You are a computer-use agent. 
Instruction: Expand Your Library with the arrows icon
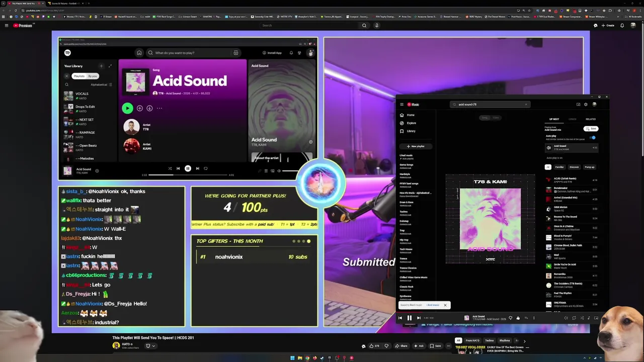(x=110, y=66)
